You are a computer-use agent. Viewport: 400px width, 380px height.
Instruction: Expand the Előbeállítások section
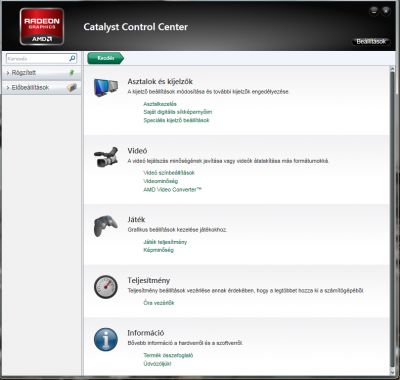click(41, 87)
